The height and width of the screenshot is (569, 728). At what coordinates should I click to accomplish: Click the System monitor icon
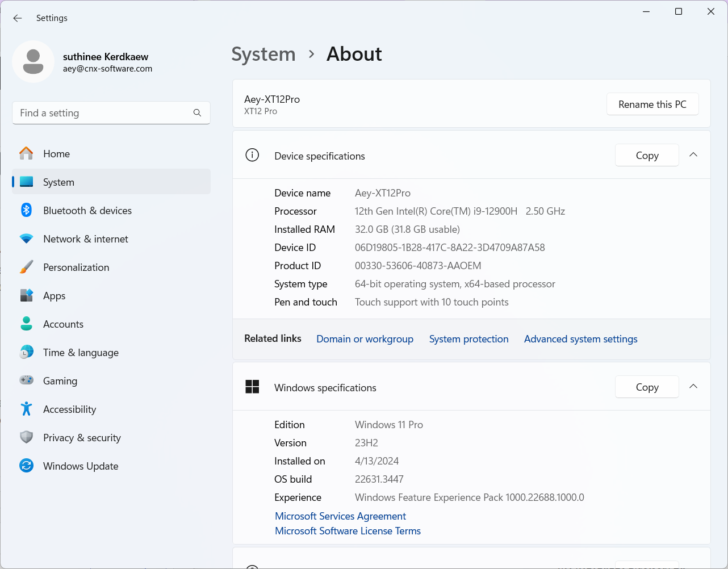tap(26, 182)
